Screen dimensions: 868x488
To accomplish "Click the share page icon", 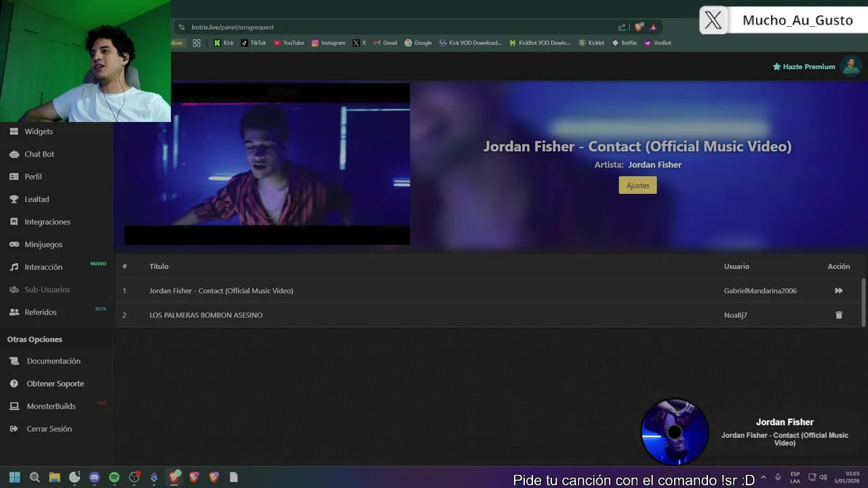I will [622, 27].
